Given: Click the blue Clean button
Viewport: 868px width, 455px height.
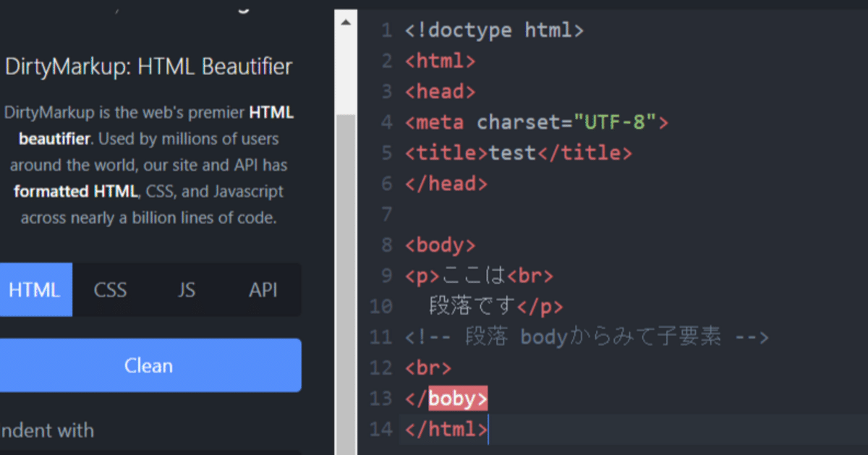Looking at the screenshot, I should [149, 365].
